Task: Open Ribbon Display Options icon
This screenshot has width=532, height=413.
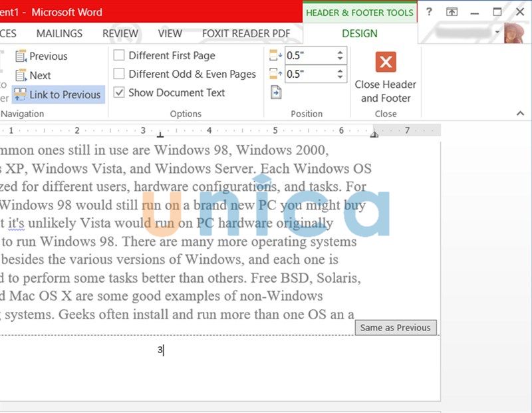Action: point(452,12)
